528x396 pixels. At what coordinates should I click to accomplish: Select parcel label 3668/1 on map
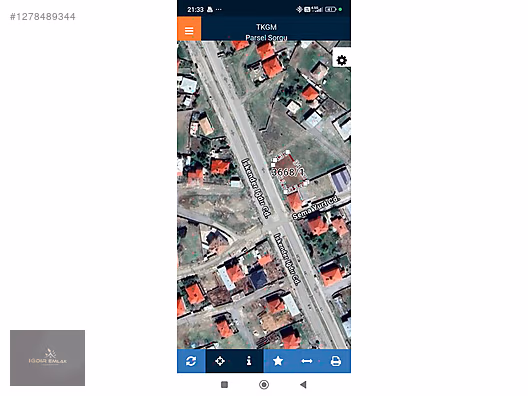[288, 172]
